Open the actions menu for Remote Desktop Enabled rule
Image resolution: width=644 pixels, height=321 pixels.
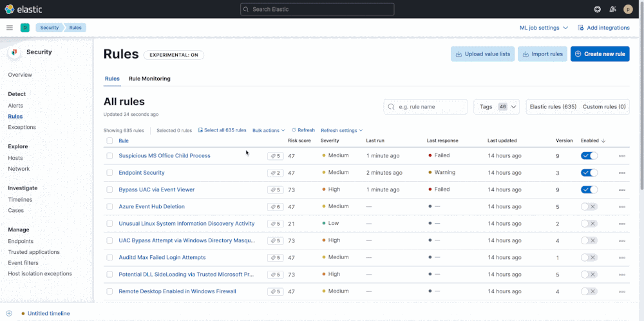point(622,291)
